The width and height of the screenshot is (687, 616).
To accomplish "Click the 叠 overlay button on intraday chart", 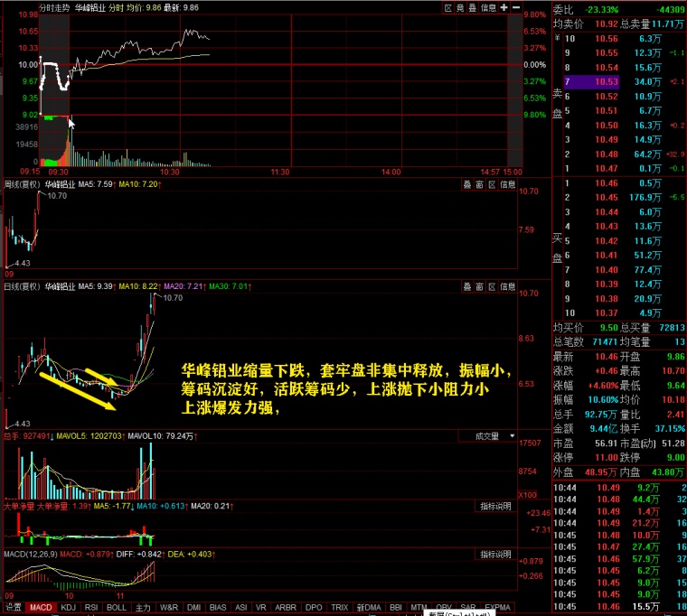I will pos(473,7).
